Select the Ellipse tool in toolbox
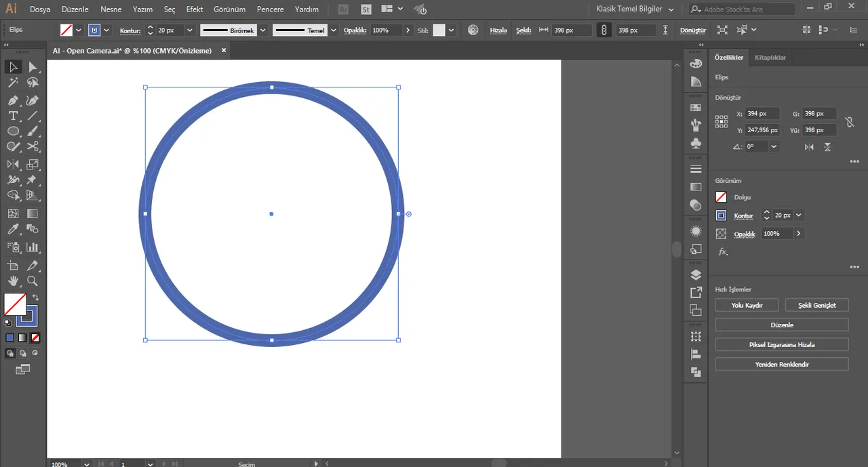 point(13,131)
